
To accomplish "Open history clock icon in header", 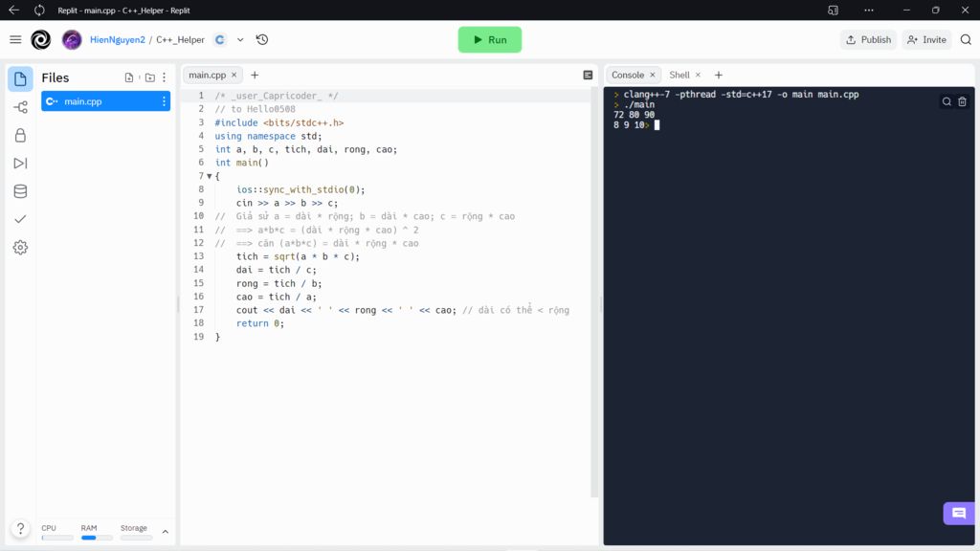I will coord(262,39).
